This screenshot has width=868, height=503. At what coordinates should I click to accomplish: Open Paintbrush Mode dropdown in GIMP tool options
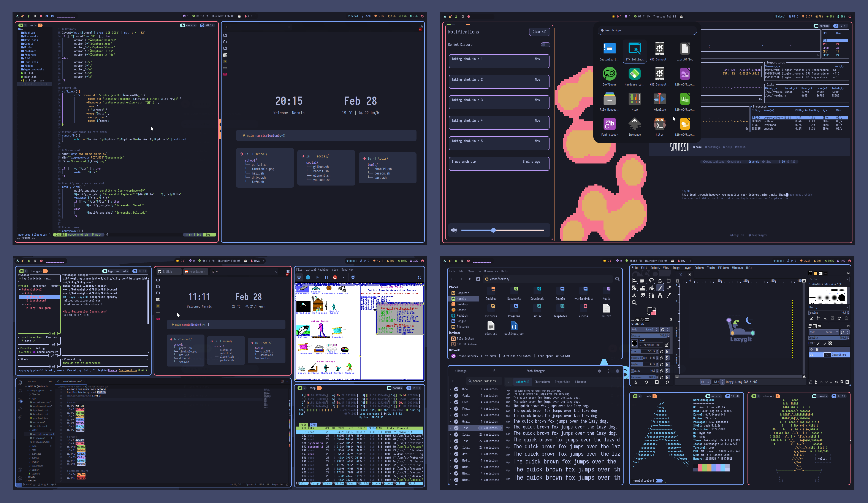click(x=645, y=330)
